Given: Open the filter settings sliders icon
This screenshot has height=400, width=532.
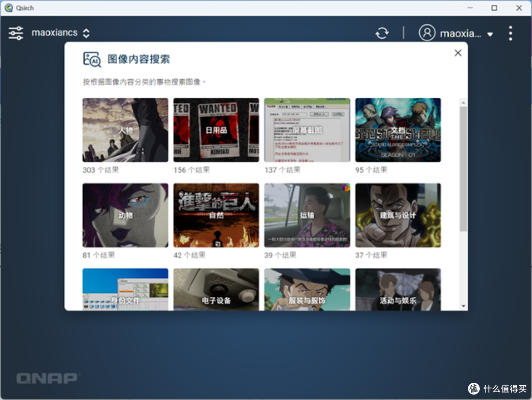Looking at the screenshot, I should 16,33.
